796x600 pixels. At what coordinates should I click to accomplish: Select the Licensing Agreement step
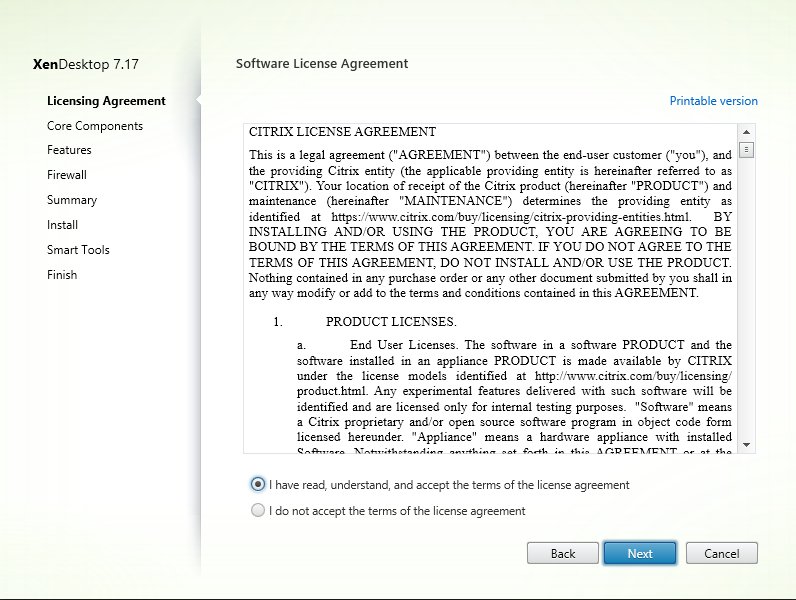106,101
